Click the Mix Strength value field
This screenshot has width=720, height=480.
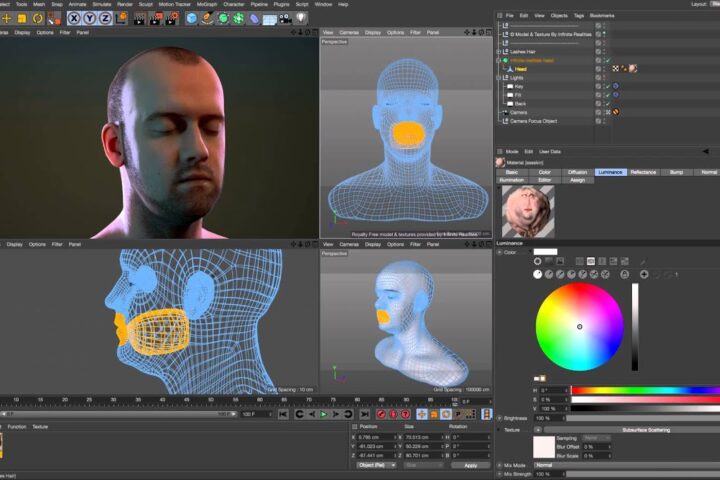549,474
